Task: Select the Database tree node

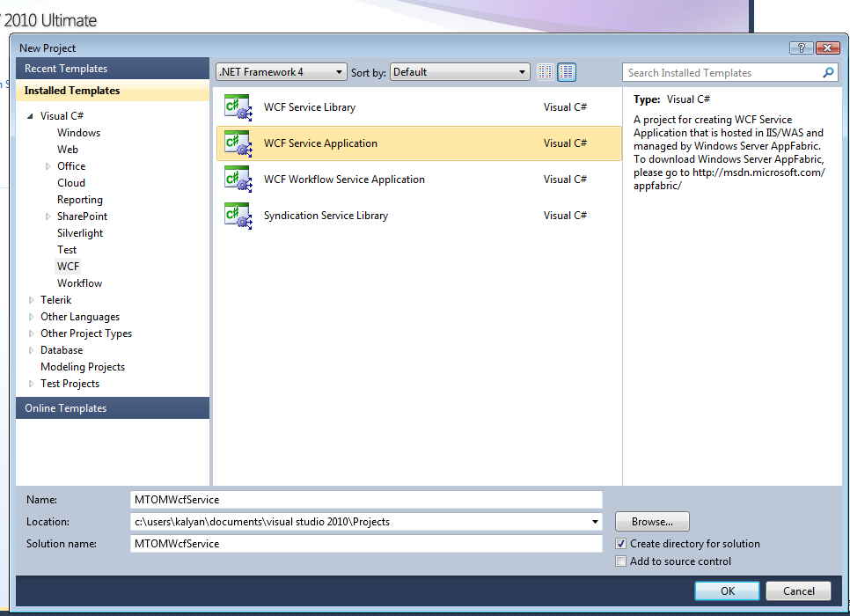Action: click(x=62, y=350)
